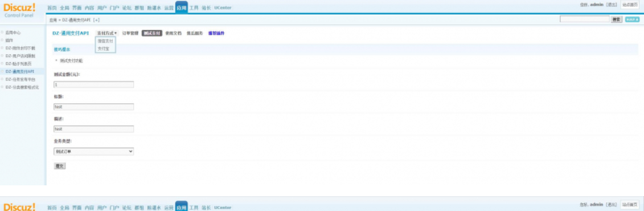This screenshot has width=644, height=211.
Task: Open the 业务类型 select box showing 测试订单
Action: point(93,151)
